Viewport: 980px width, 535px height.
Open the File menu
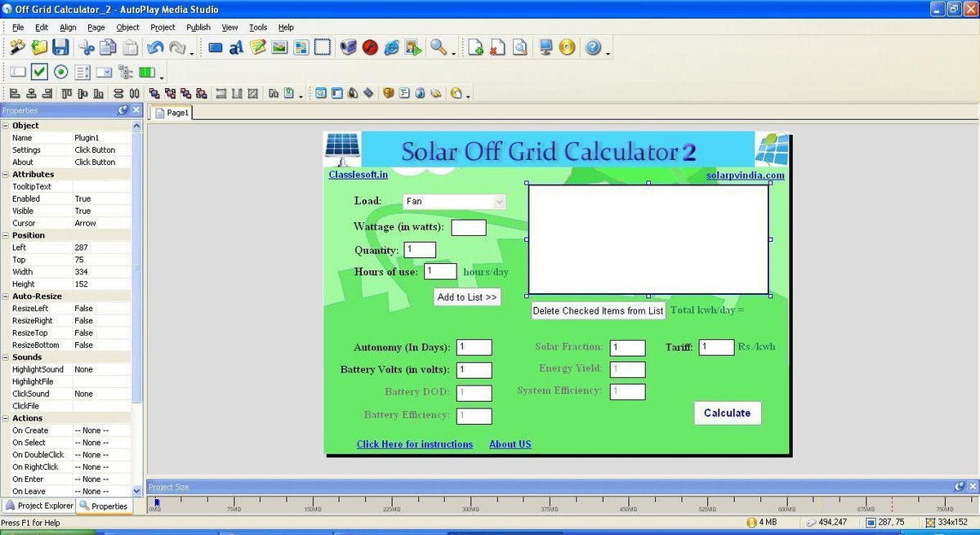tap(18, 27)
